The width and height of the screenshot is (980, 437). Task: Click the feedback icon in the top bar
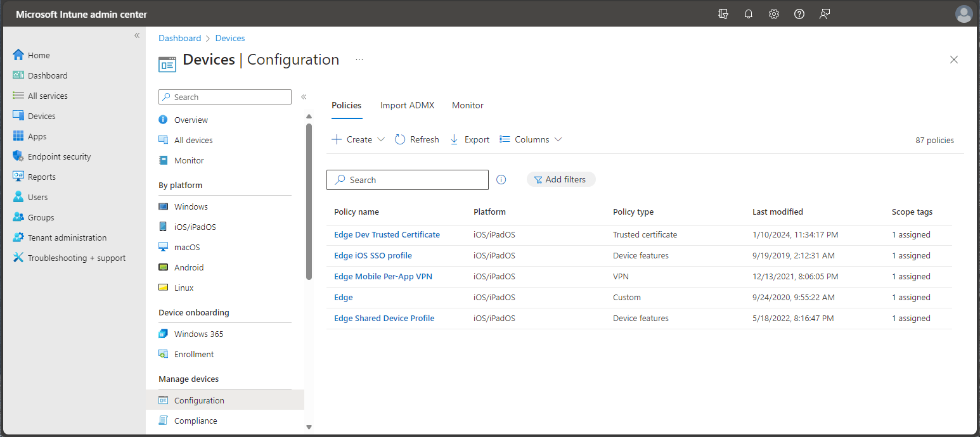(825, 13)
